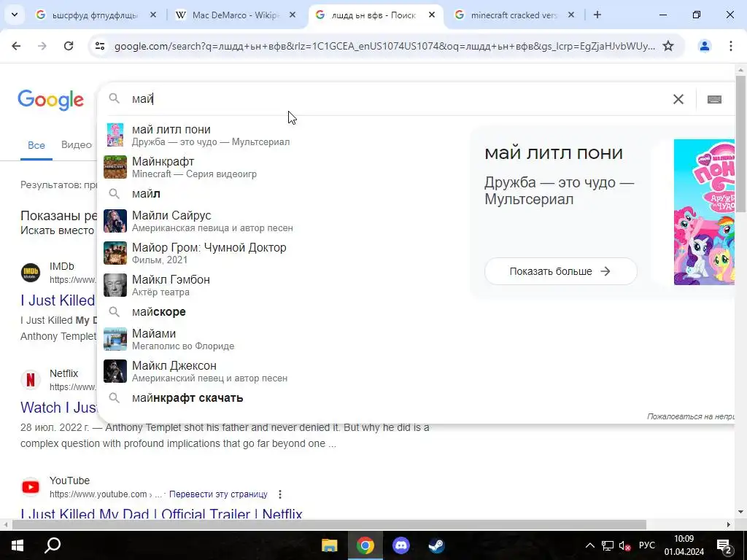Viewport: 747px width, 560px height.
Task: Expand hidden system tray icons chevron
Action: coord(589,545)
